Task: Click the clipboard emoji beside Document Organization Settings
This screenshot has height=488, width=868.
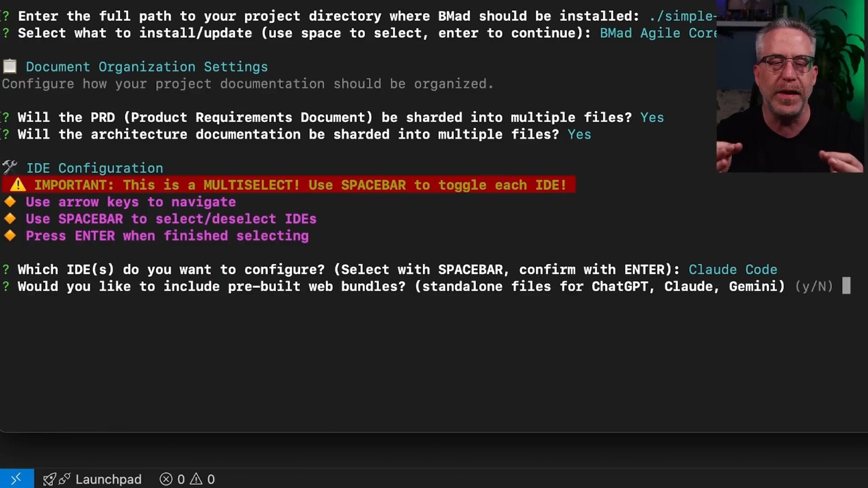Action: (9, 67)
